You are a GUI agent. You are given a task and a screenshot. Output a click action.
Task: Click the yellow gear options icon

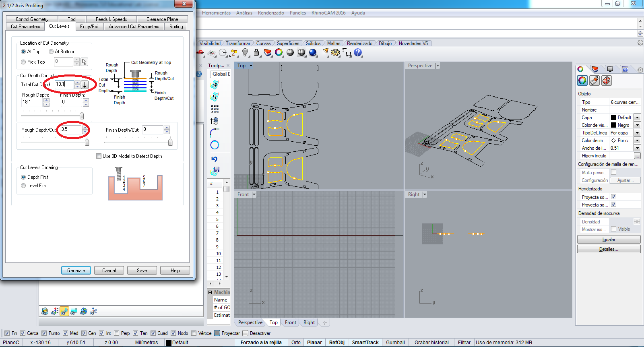tap(335, 52)
